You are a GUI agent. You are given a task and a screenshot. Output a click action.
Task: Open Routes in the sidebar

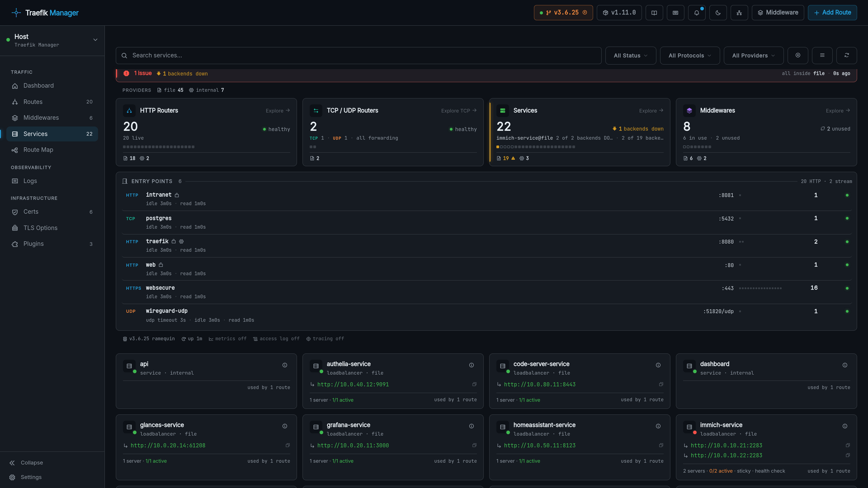pyautogui.click(x=52, y=102)
